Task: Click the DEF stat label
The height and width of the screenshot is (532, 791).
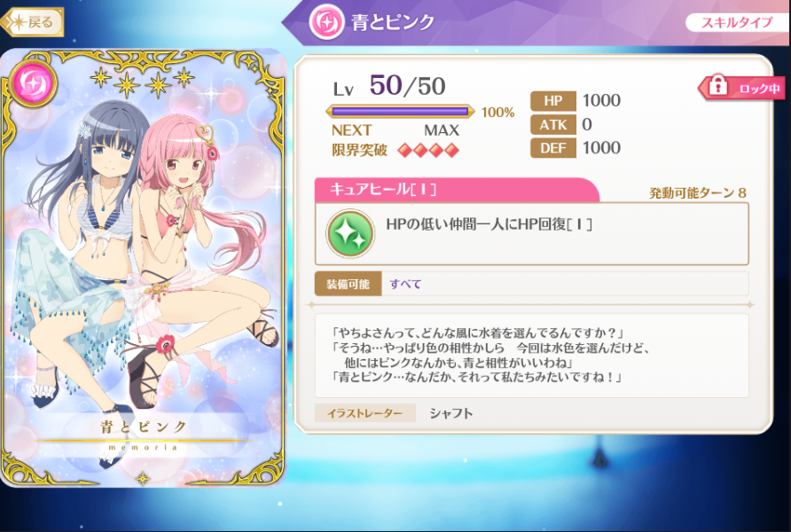Action: [x=552, y=148]
